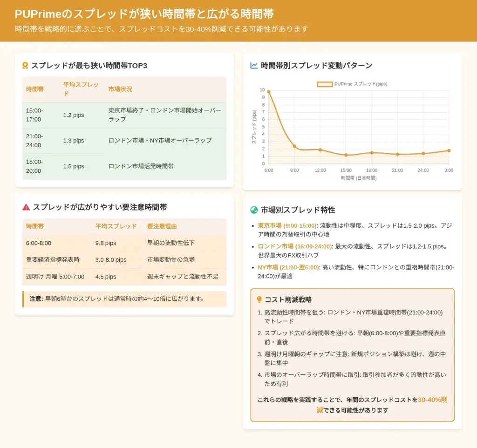Select the 15:00-17:00 row in the TOP3 table
The height and width of the screenshot is (448, 477).
pos(124,115)
